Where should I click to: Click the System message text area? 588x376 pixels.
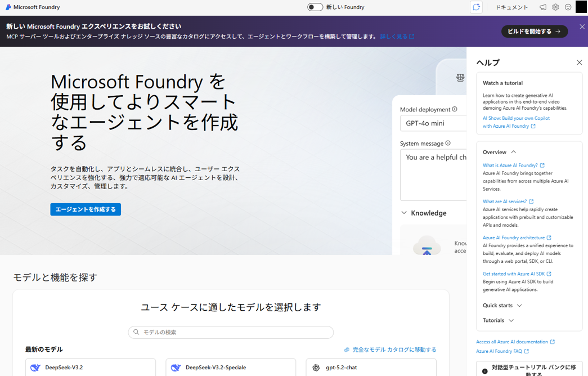coord(433,175)
